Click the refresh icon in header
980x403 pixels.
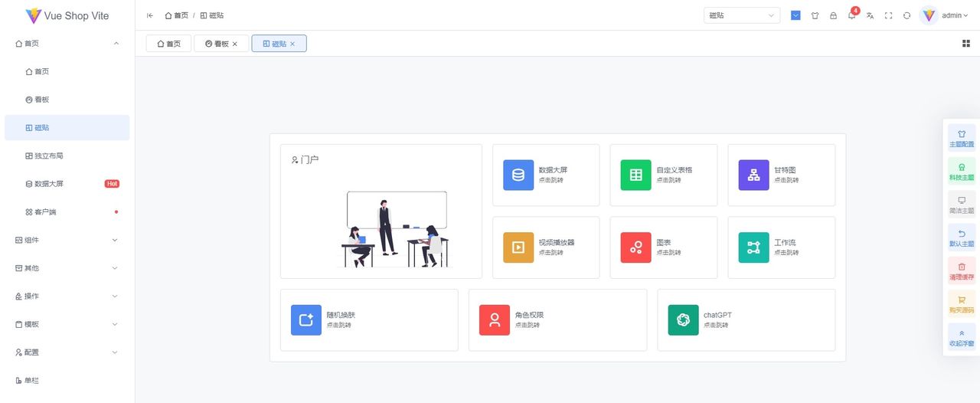pos(906,15)
